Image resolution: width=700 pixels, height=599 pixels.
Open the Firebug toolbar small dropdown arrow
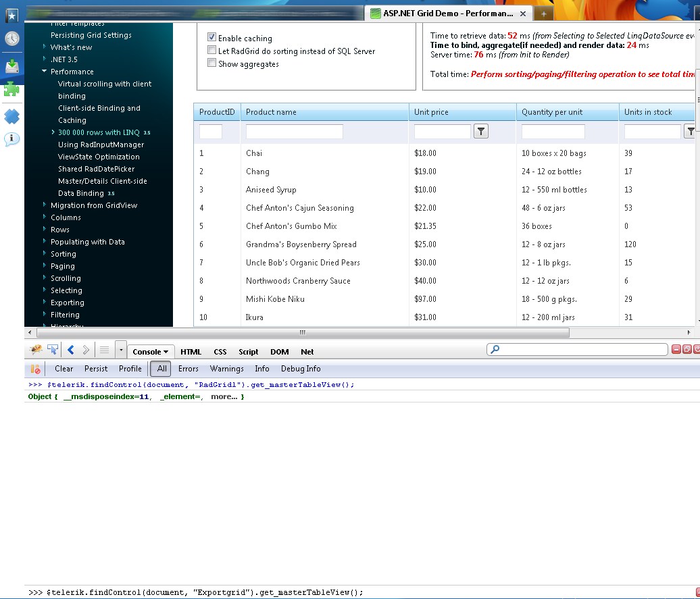[121, 350]
